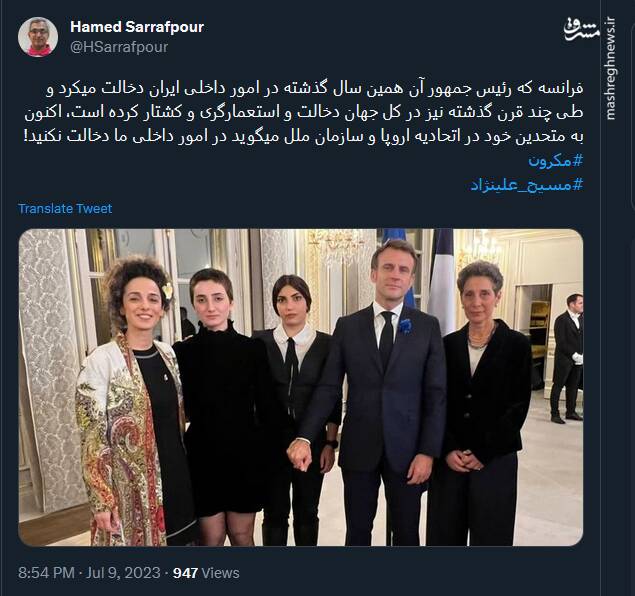Screen dimensions: 635x596
Task: Click the vertical mashreghnews.ir text
Action: tap(611, 69)
